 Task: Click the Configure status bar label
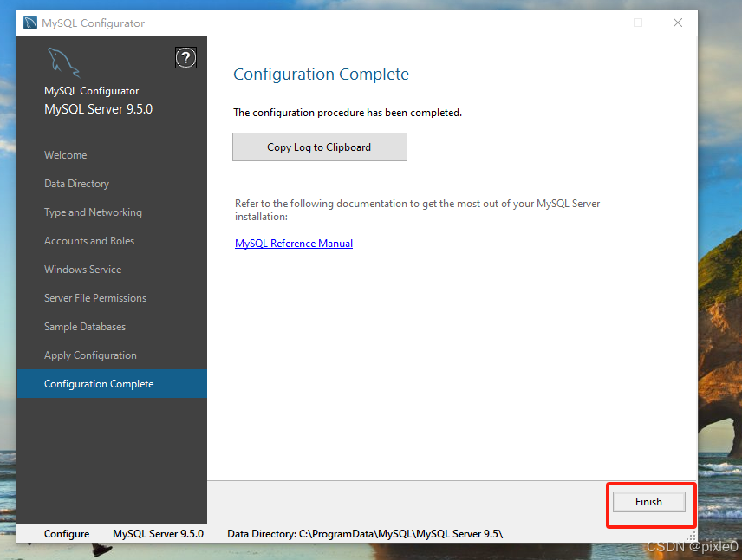67,534
